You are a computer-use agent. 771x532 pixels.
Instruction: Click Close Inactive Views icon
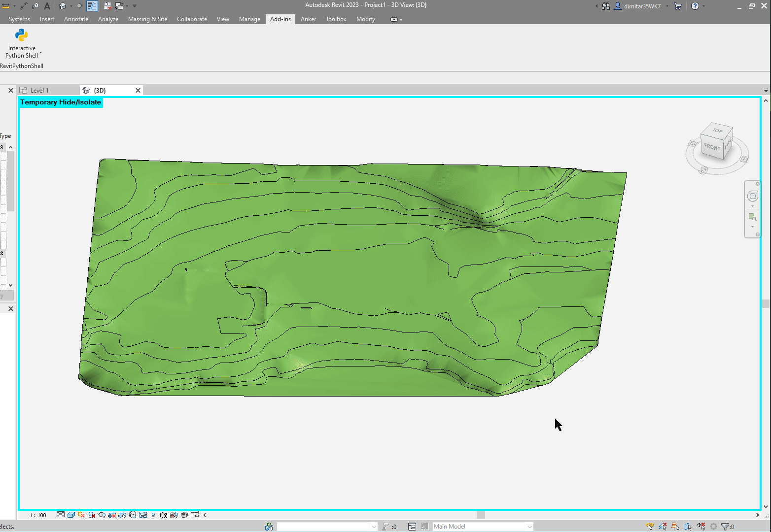point(107,6)
